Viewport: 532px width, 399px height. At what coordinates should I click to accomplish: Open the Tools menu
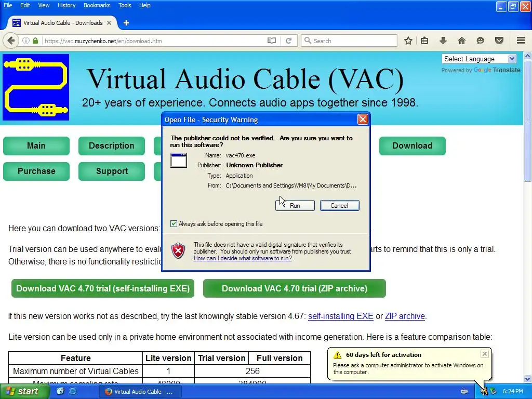point(125,5)
